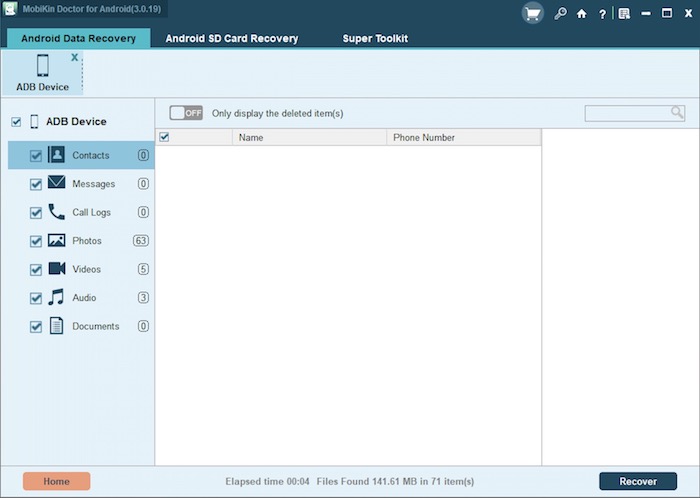Uncheck the Audio checkbox
The width and height of the screenshot is (700, 498).
coord(36,299)
